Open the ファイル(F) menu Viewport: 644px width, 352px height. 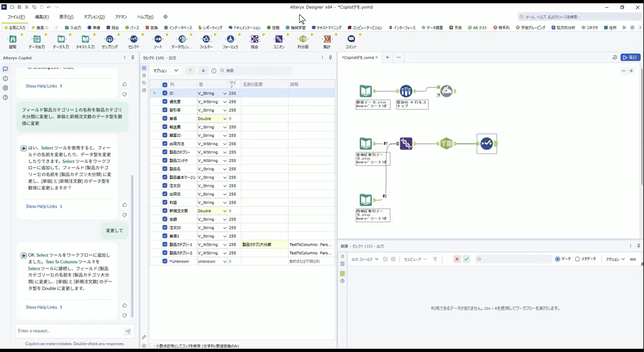[x=16, y=17]
